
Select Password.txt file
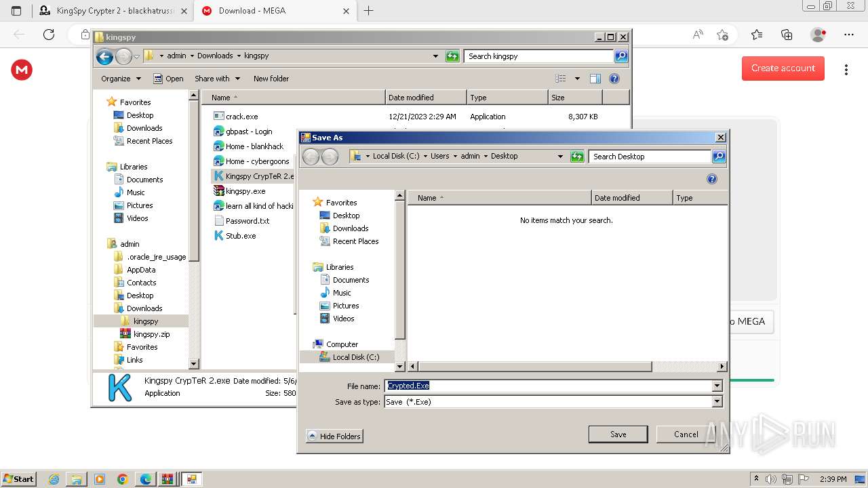pyautogui.click(x=241, y=221)
